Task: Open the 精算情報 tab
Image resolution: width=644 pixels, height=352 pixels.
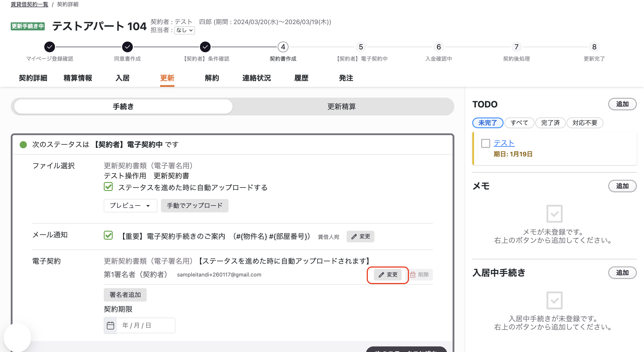Action: point(78,78)
